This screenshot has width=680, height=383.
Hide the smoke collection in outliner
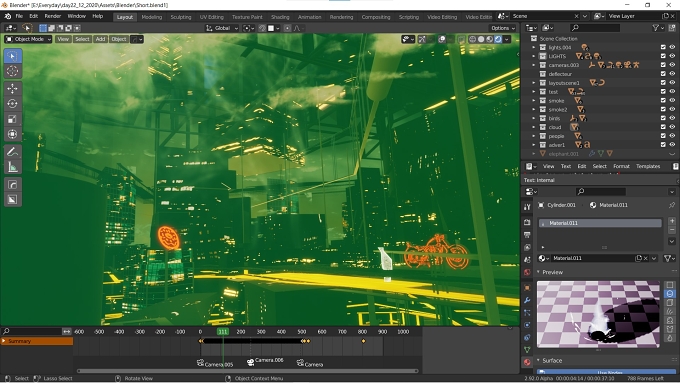(672, 101)
